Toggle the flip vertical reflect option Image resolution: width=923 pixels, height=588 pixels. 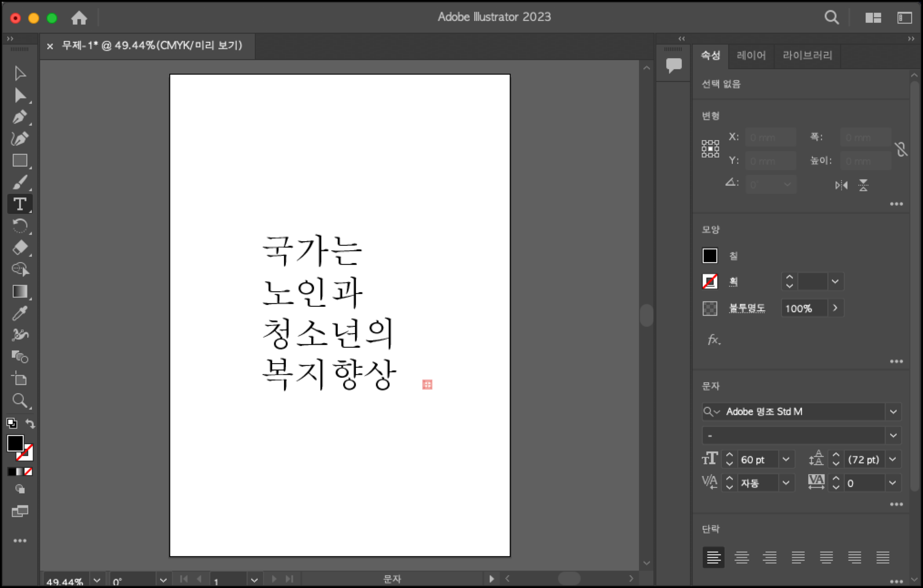[863, 185]
